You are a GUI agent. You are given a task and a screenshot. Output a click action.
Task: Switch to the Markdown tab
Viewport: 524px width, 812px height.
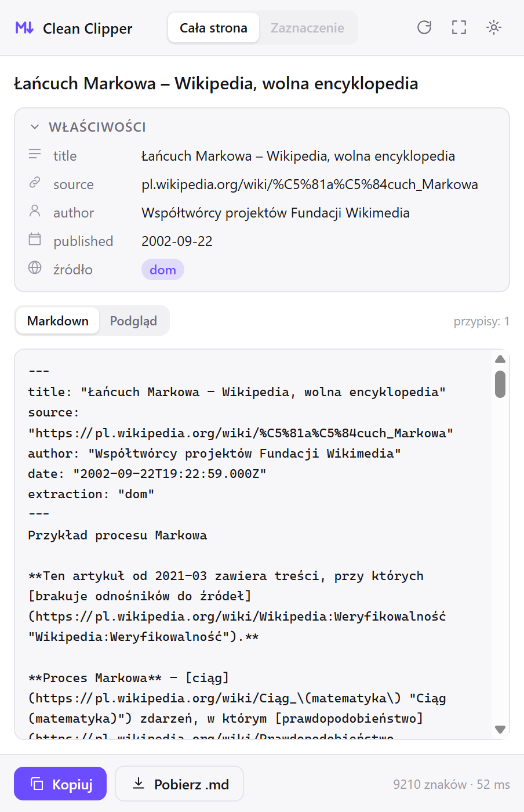tap(58, 321)
